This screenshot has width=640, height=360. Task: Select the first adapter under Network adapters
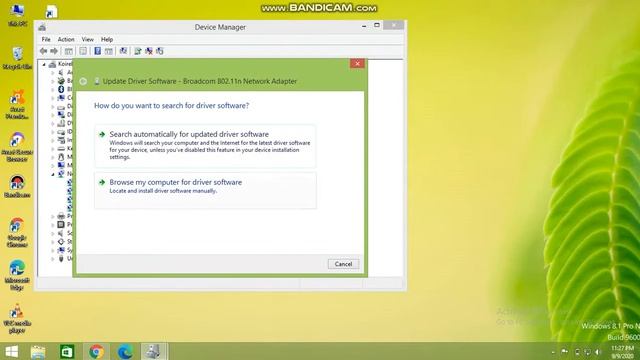point(70,182)
